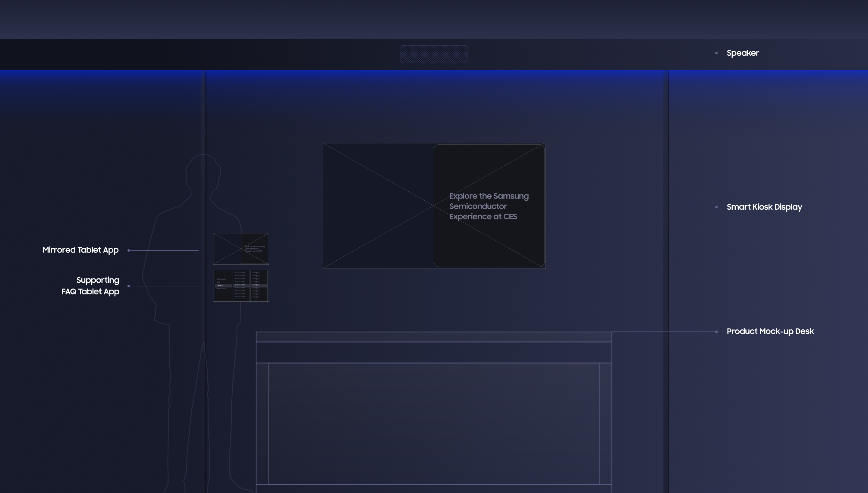The height and width of the screenshot is (493, 868).
Task: Click the Speaker label
Action: [x=743, y=53]
